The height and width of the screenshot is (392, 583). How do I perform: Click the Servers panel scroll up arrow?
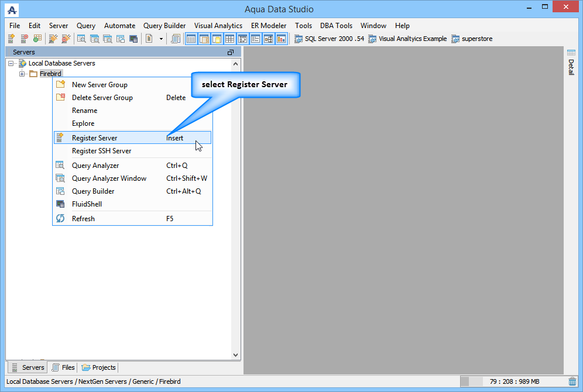(236, 64)
